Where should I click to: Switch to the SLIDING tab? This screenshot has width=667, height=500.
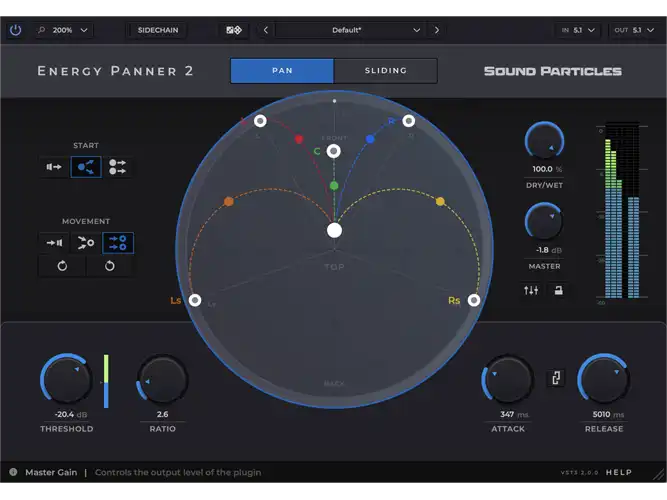coord(385,71)
